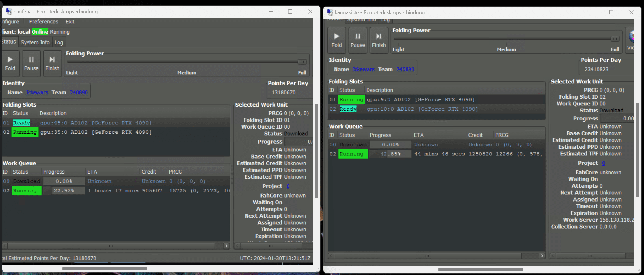Open Project 0 link in karmakiste work unit panel
The height and width of the screenshot is (275, 644).
coord(604,163)
